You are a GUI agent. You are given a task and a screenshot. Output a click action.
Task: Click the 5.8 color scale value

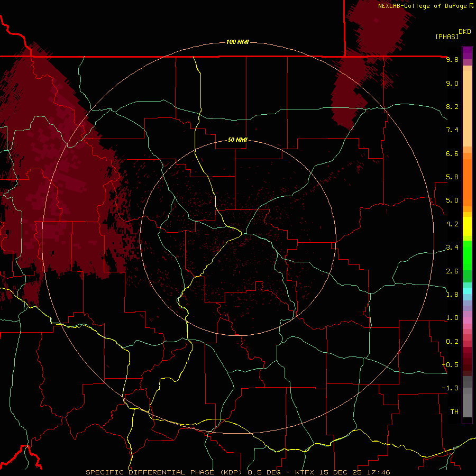[x=452, y=177]
